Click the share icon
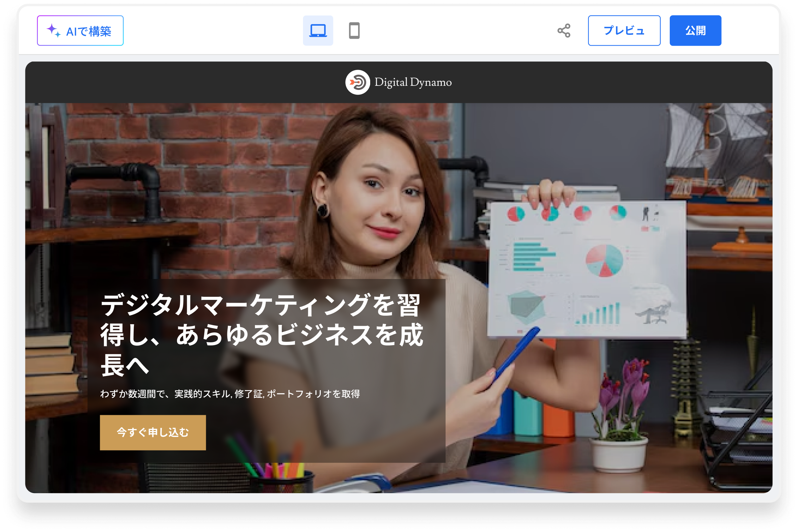 click(564, 30)
